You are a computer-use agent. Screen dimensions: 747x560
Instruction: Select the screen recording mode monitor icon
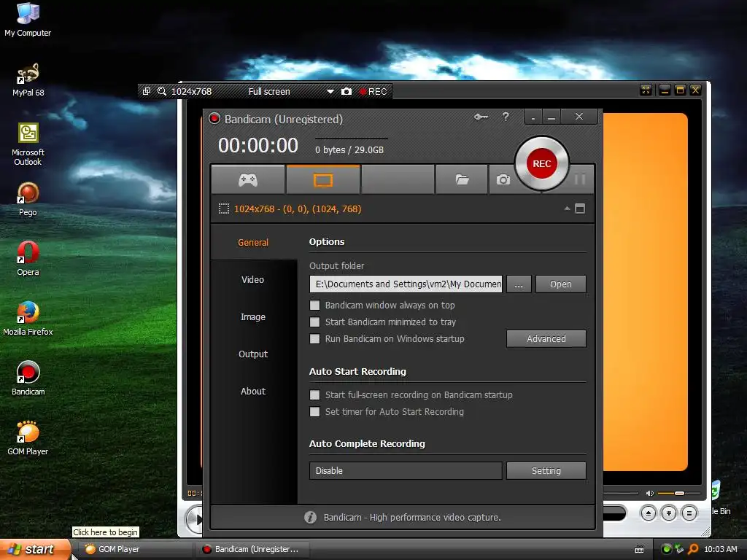tap(323, 180)
